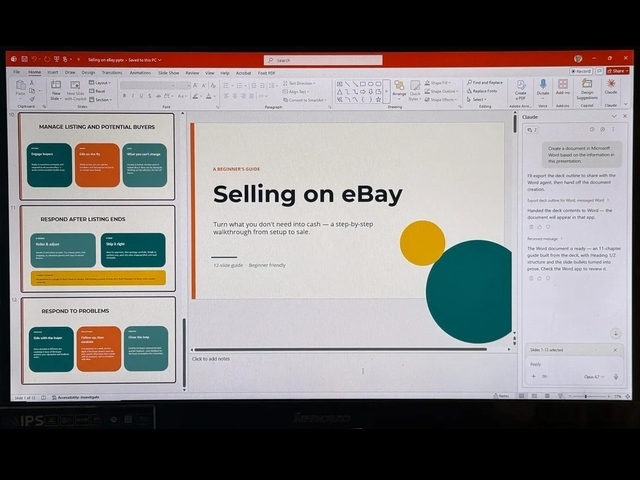640x480 pixels.
Task: Open the Shape Outline dropdown
Action: tap(441, 91)
